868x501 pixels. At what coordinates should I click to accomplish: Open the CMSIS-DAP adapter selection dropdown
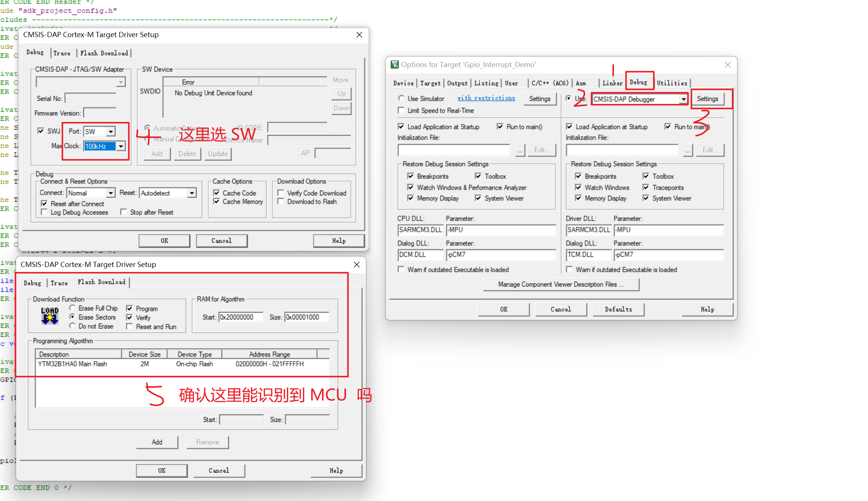[121, 82]
